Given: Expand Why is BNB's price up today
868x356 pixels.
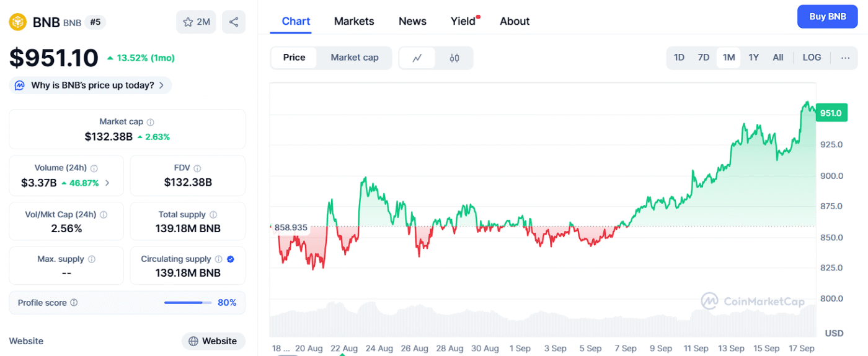Looking at the screenshot, I should 91,85.
